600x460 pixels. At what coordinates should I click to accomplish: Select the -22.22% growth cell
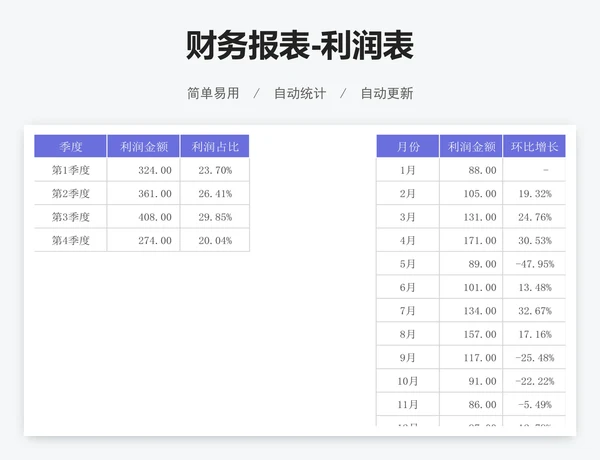534,381
